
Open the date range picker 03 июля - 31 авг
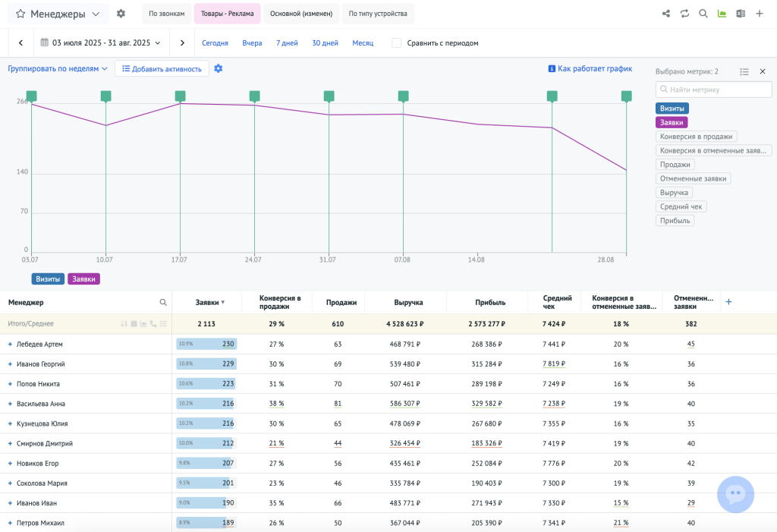coord(100,43)
